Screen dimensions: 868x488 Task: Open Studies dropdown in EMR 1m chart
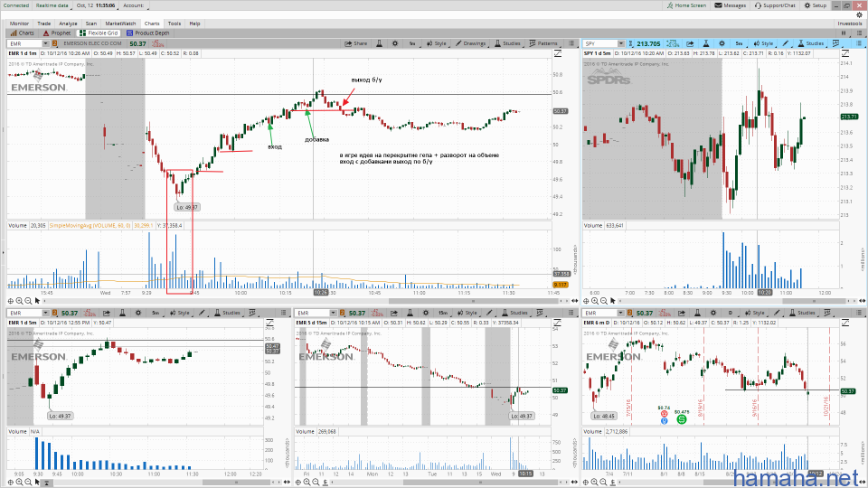(507, 43)
